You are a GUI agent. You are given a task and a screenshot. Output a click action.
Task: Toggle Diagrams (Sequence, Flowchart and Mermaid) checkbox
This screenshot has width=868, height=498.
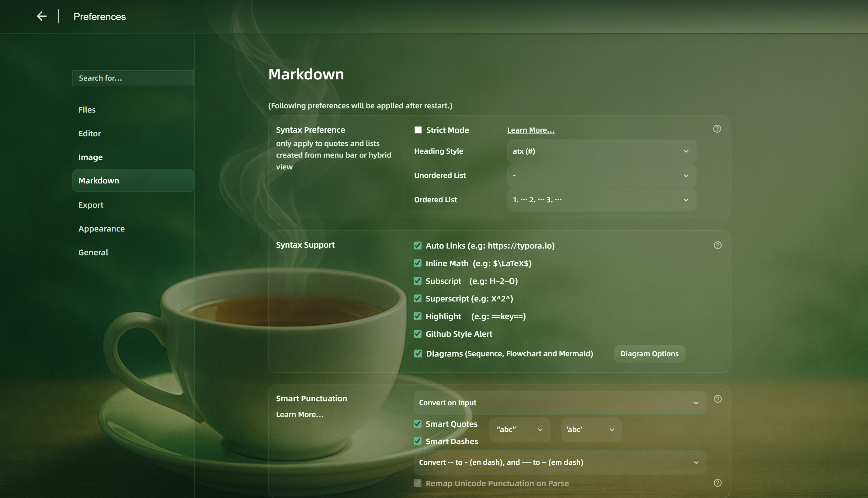(x=418, y=354)
